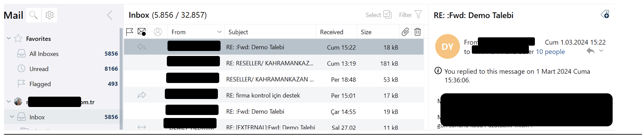Click the '10 people' recipients link
Image resolution: width=644 pixels, height=138 pixels.
(550, 52)
